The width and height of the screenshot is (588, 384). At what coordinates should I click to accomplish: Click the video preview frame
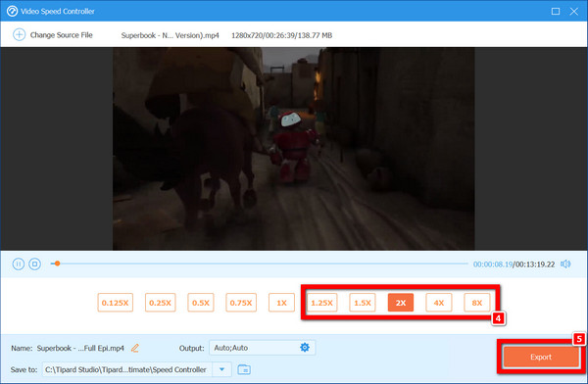[x=294, y=149]
